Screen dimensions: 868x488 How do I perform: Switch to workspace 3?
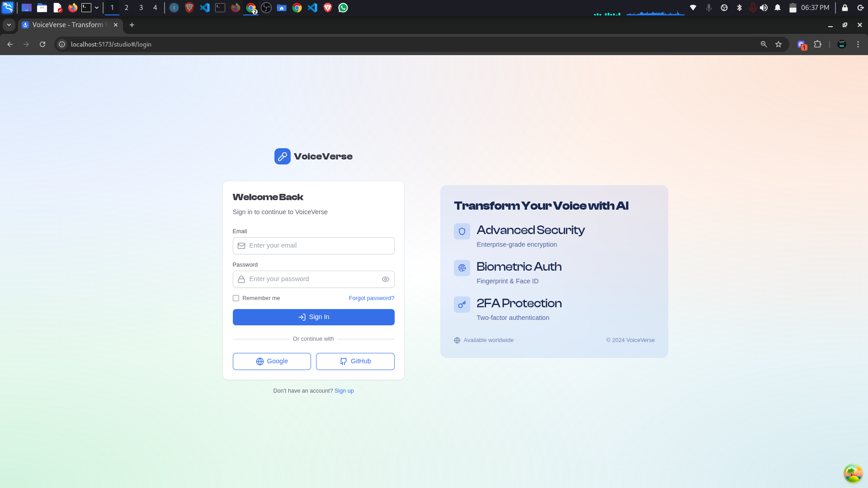pyautogui.click(x=141, y=8)
